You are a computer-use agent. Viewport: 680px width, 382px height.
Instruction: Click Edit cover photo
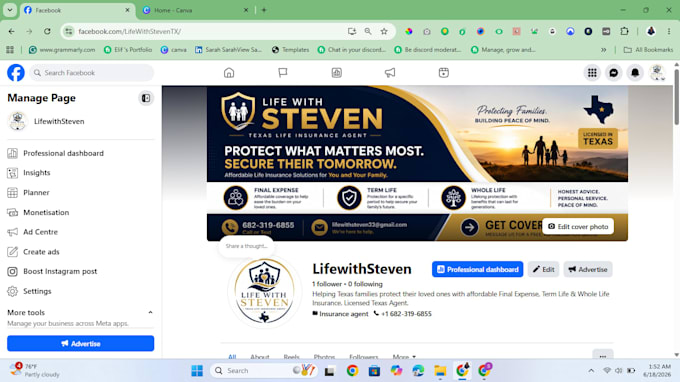578,226
